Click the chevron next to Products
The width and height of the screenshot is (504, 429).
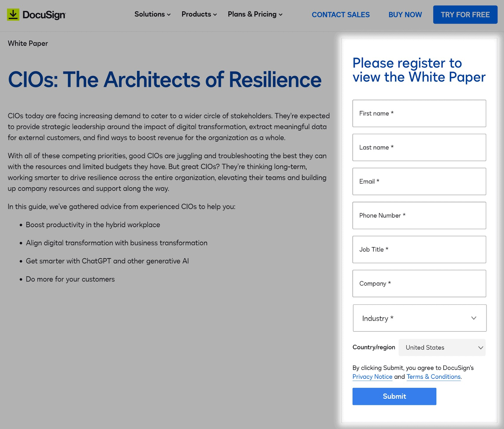coord(215,14)
